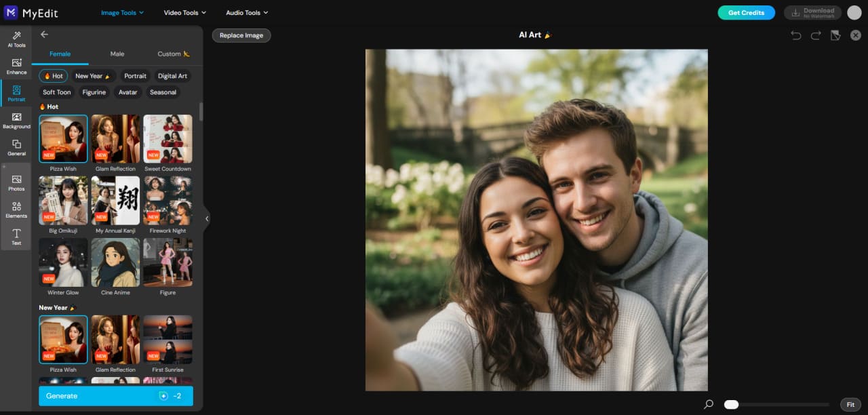Viewport: 868px width, 415px height.
Task: Toggle the Soft Toon filter
Action: [x=56, y=92]
